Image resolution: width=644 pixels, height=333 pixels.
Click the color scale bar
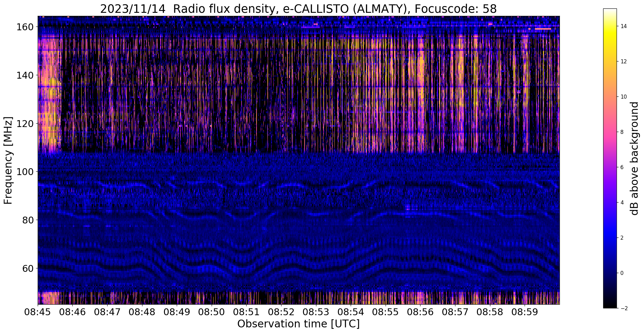(x=610, y=158)
